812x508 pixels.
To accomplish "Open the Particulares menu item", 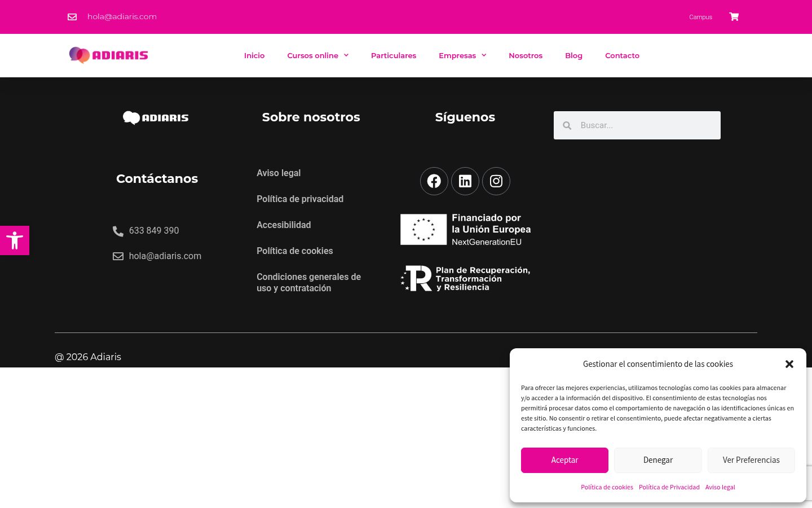I will [x=394, y=55].
